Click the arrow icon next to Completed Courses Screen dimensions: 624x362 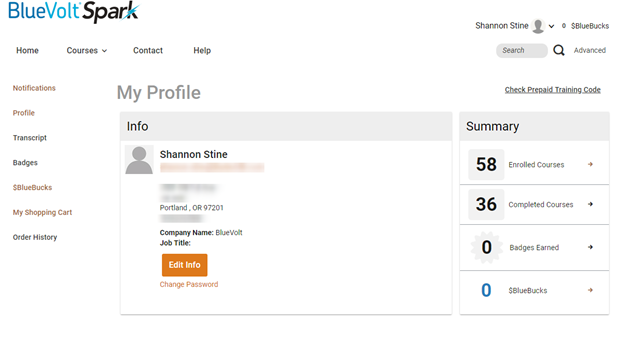590,204
